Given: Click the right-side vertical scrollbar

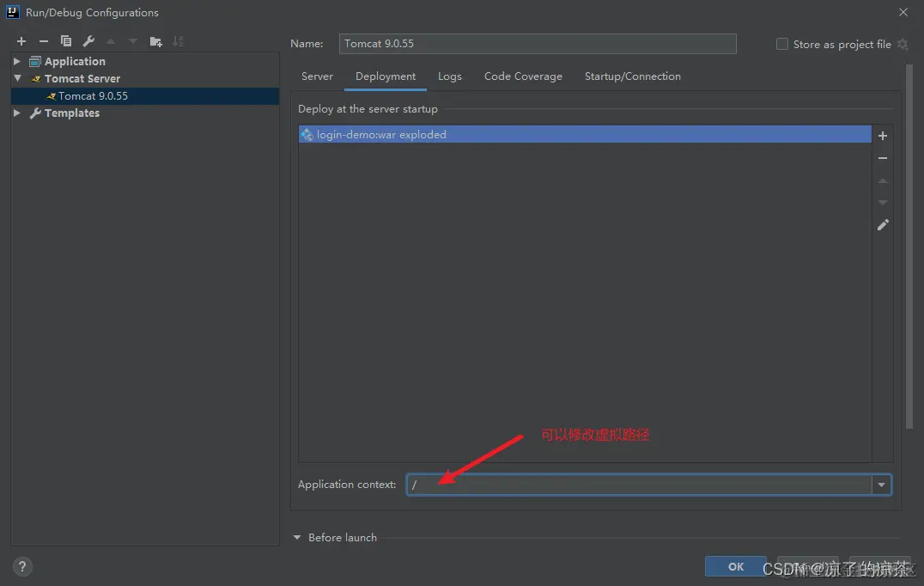Looking at the screenshot, I should [909, 246].
